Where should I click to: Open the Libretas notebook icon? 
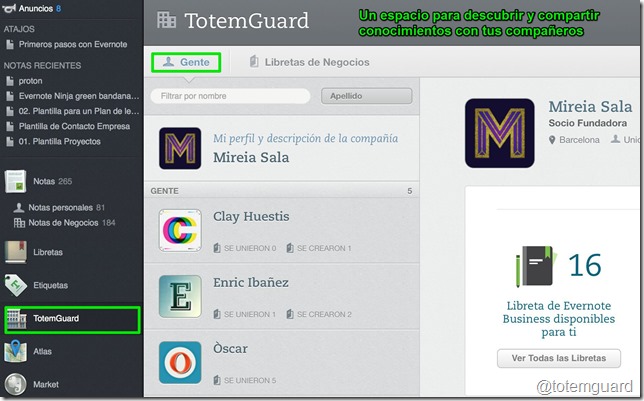16,252
